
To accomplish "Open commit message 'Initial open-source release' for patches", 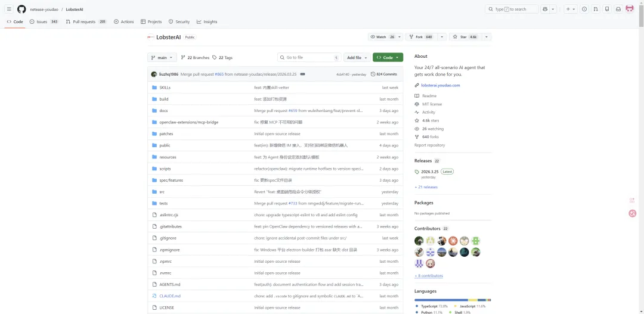I will point(277,134).
